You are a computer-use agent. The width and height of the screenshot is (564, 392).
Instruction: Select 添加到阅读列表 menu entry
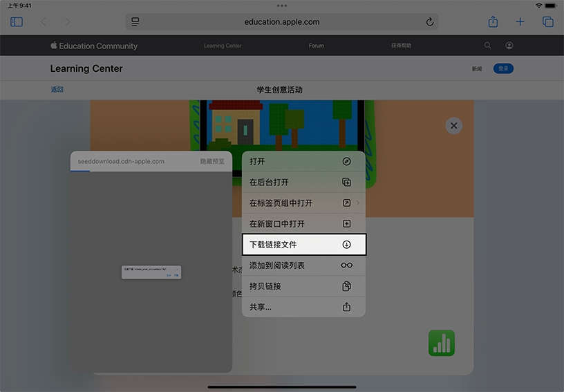pyautogui.click(x=303, y=265)
